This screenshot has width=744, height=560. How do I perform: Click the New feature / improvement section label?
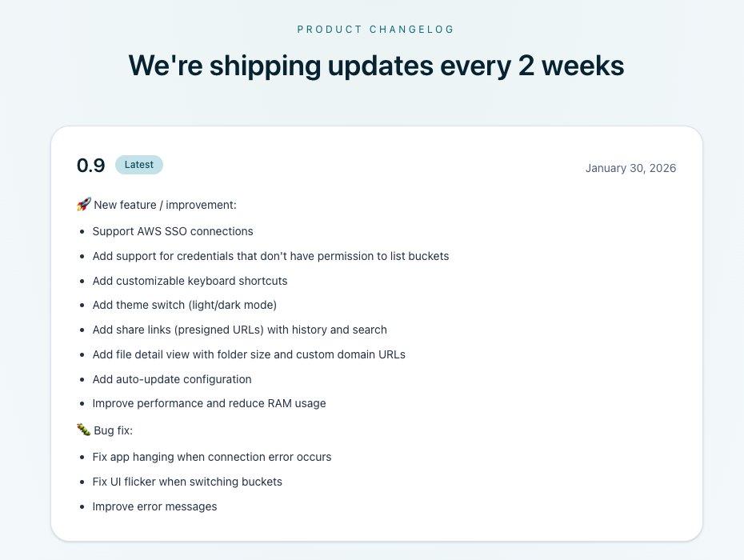pos(166,205)
